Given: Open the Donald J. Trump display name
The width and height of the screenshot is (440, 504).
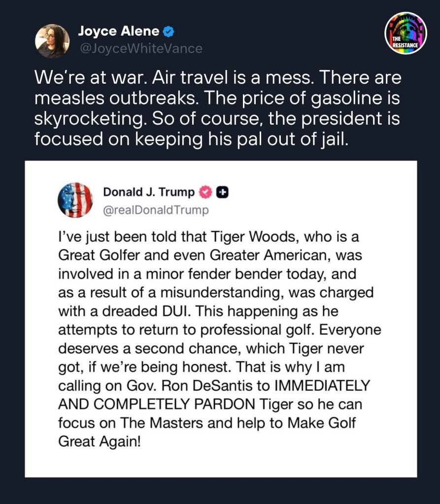Looking at the screenshot, I should (149, 192).
